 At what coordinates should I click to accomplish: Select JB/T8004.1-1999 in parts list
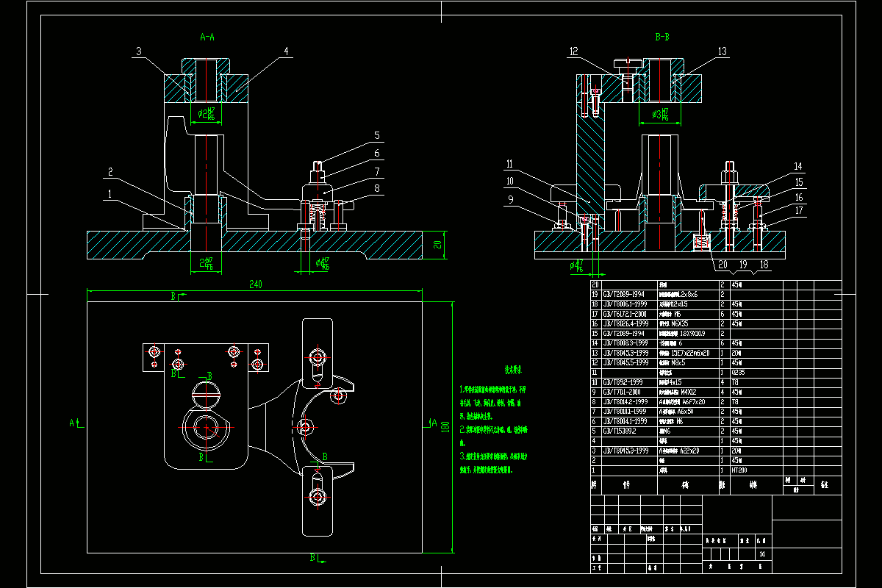[x=625, y=421]
